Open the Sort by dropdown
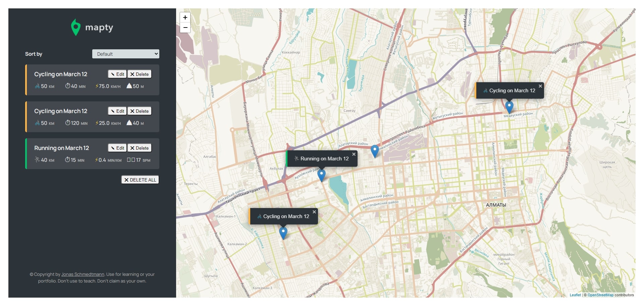Image resolution: width=644 pixels, height=306 pixels. (x=125, y=54)
